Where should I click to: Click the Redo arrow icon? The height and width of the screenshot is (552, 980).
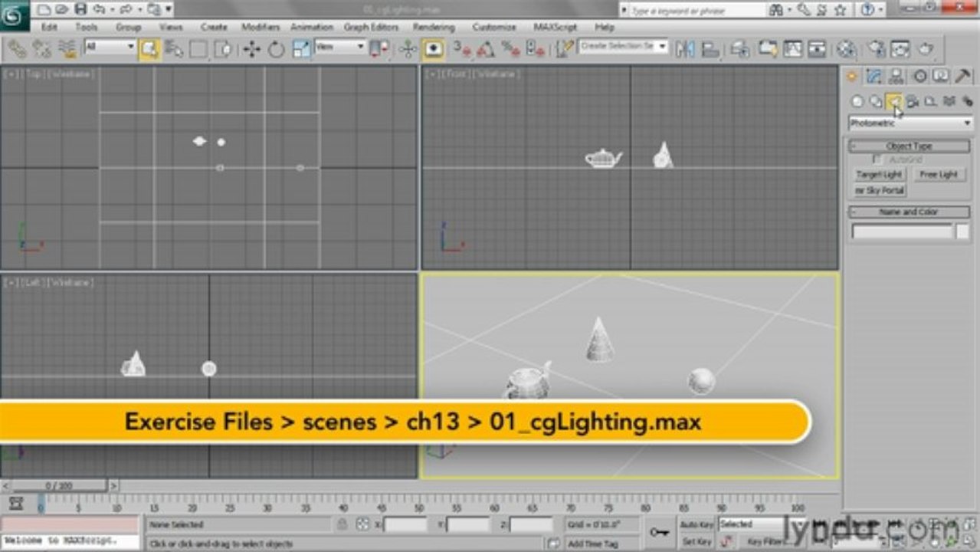point(126,10)
